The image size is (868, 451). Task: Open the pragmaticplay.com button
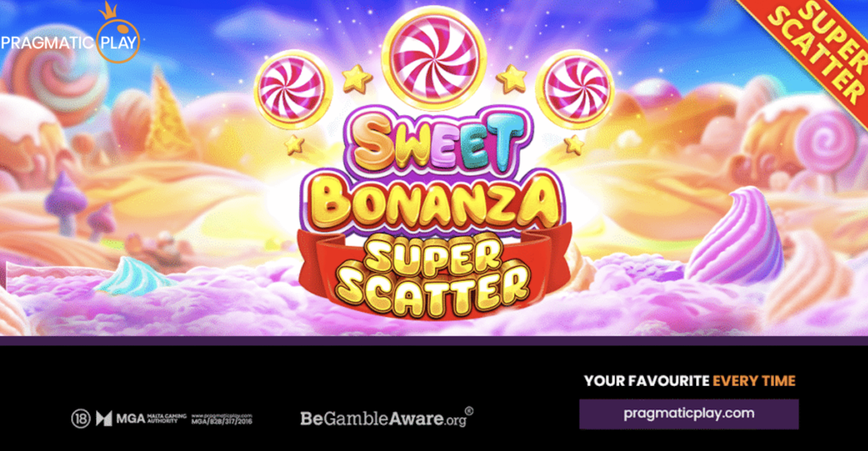[x=689, y=414]
